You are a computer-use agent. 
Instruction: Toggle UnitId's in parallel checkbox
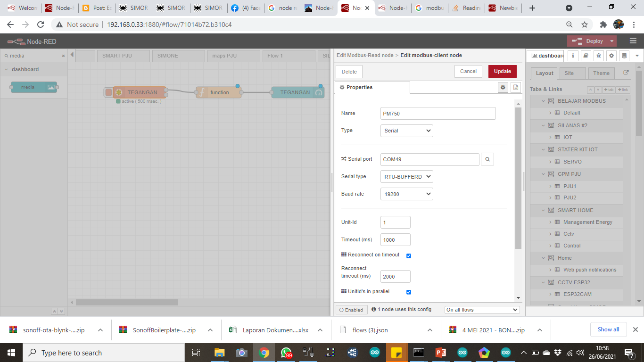tap(409, 292)
